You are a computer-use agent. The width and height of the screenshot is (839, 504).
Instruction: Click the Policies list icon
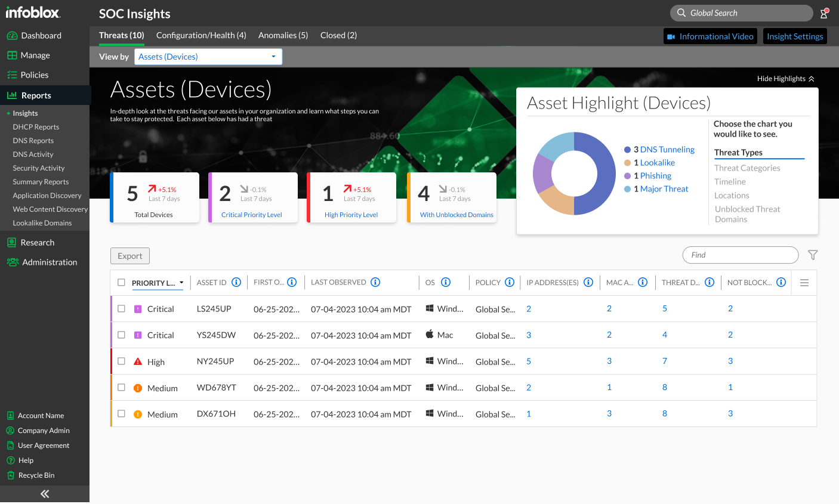tap(12, 75)
